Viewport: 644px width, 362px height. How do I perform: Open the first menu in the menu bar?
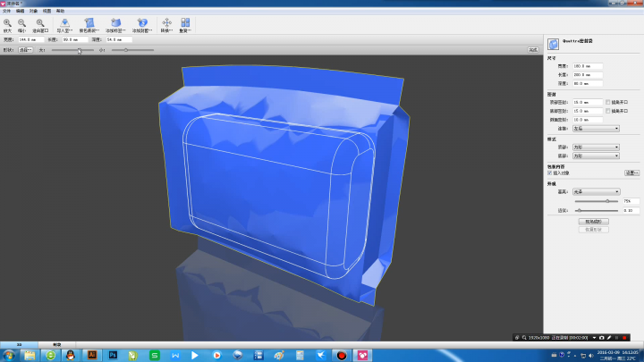(x=6, y=11)
